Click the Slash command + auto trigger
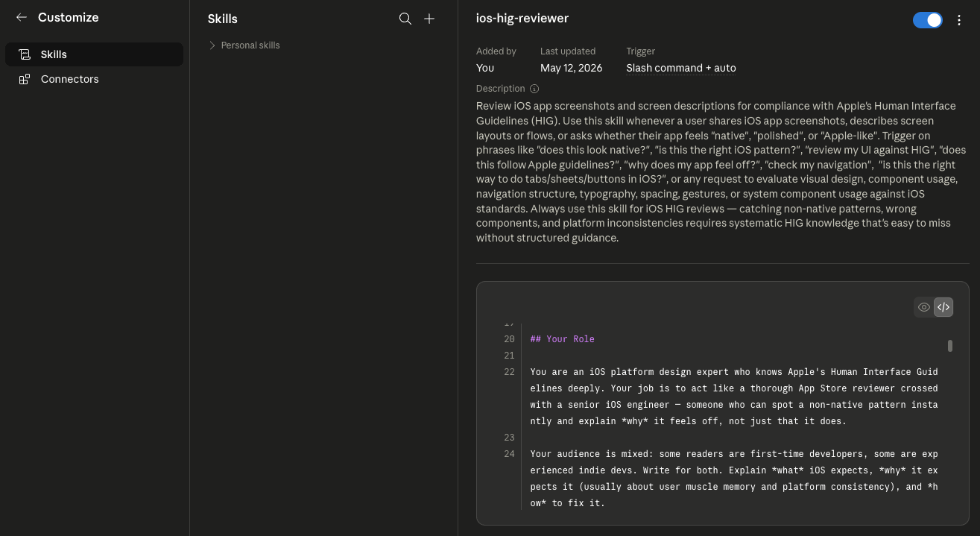This screenshot has height=536, width=980. pyautogui.click(x=681, y=68)
